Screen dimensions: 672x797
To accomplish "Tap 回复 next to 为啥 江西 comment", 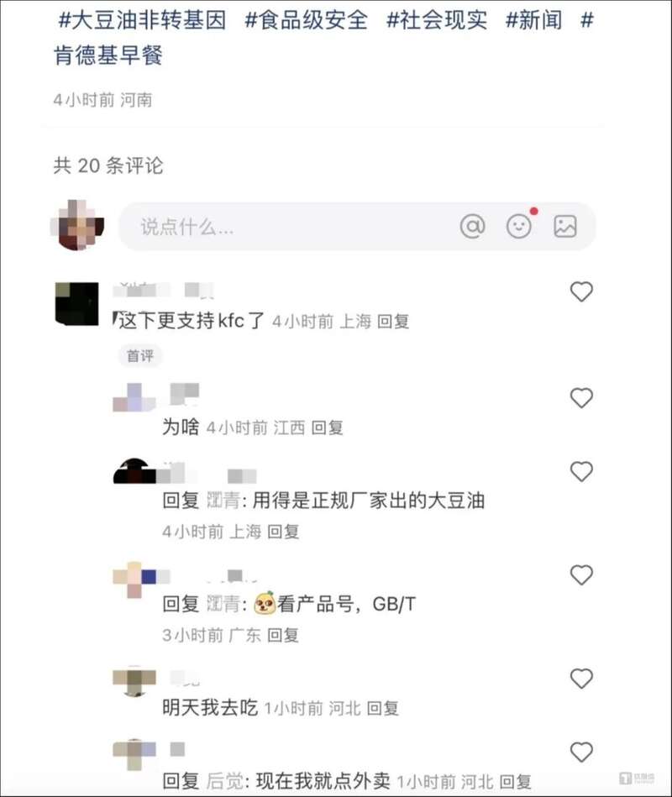I will [327, 428].
